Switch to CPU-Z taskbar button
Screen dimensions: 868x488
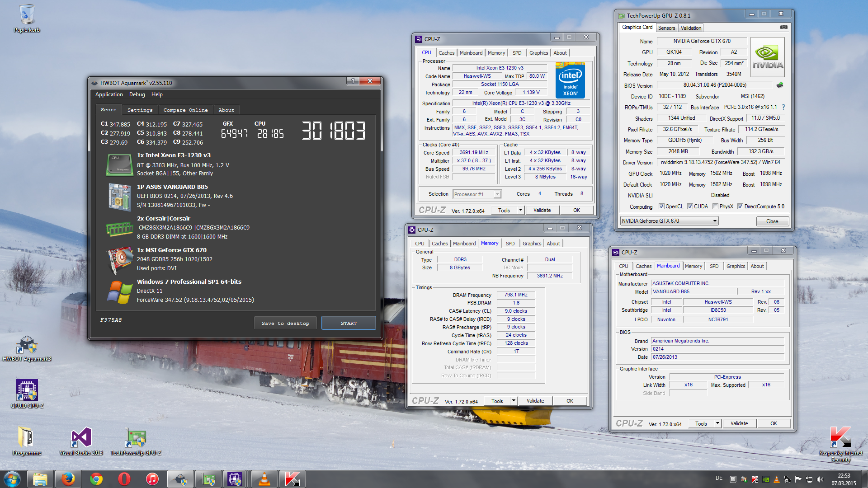(x=236, y=479)
